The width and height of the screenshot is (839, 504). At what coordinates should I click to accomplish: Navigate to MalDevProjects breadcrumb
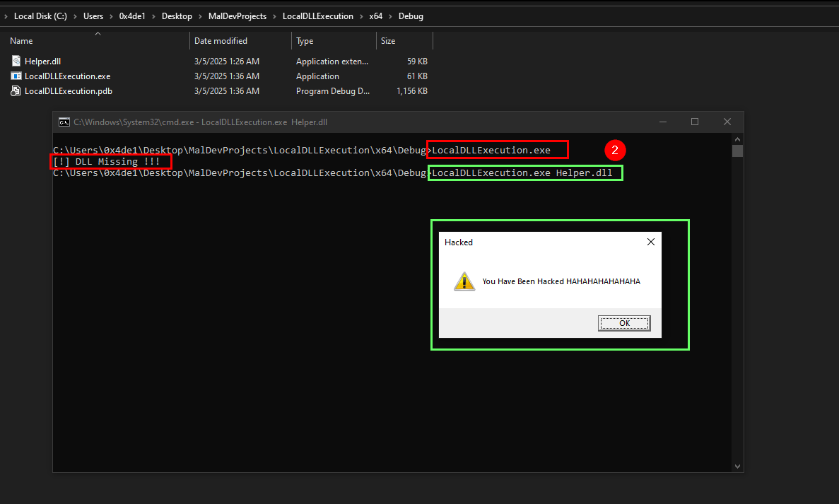pyautogui.click(x=237, y=16)
